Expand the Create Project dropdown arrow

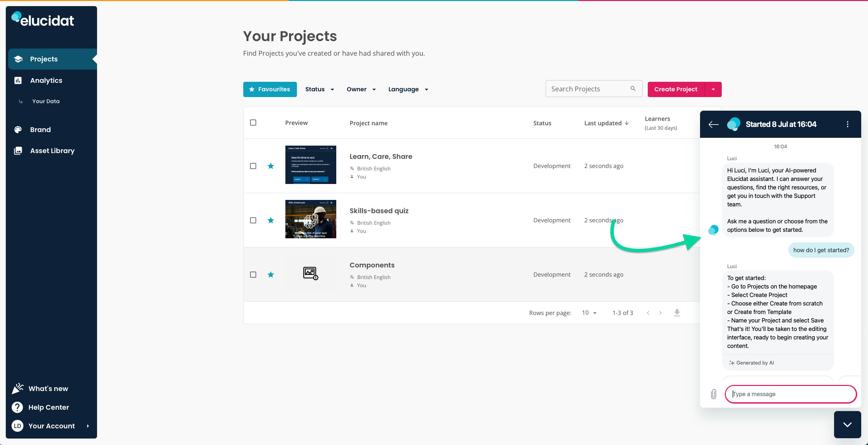[x=713, y=89]
